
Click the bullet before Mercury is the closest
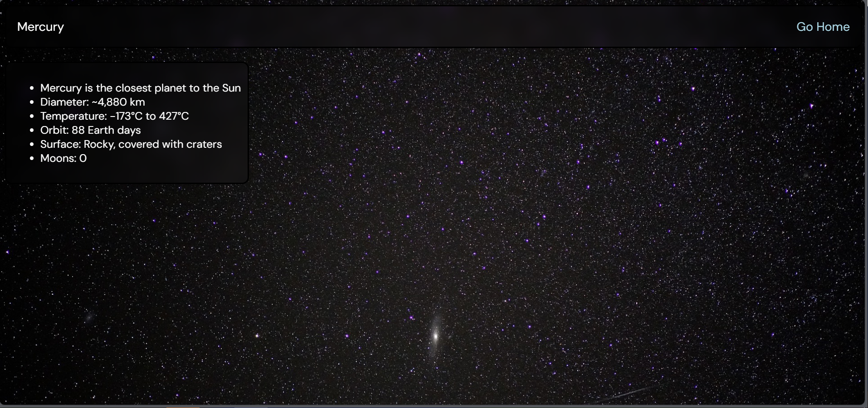32,88
